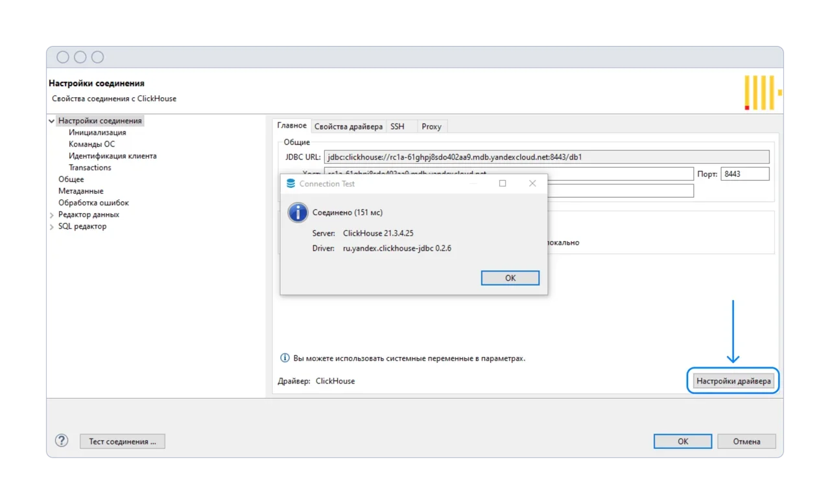
Task: Click ClickHouse 21.3.4.25 server version text
Action: tap(378, 233)
